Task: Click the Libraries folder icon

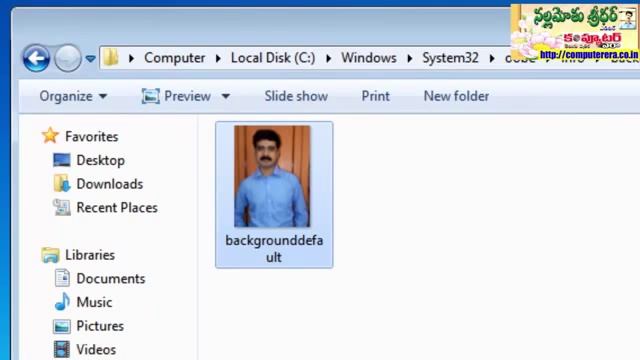Action: click(50, 255)
